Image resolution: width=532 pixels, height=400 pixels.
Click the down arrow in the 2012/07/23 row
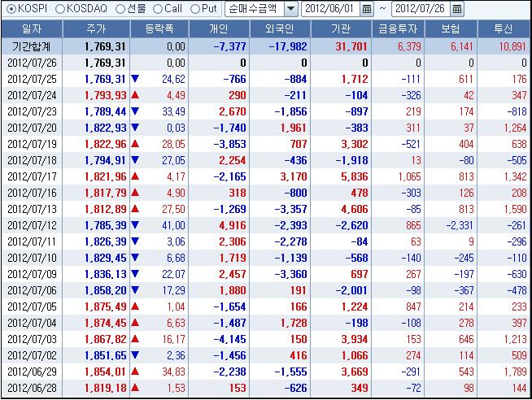[135, 111]
